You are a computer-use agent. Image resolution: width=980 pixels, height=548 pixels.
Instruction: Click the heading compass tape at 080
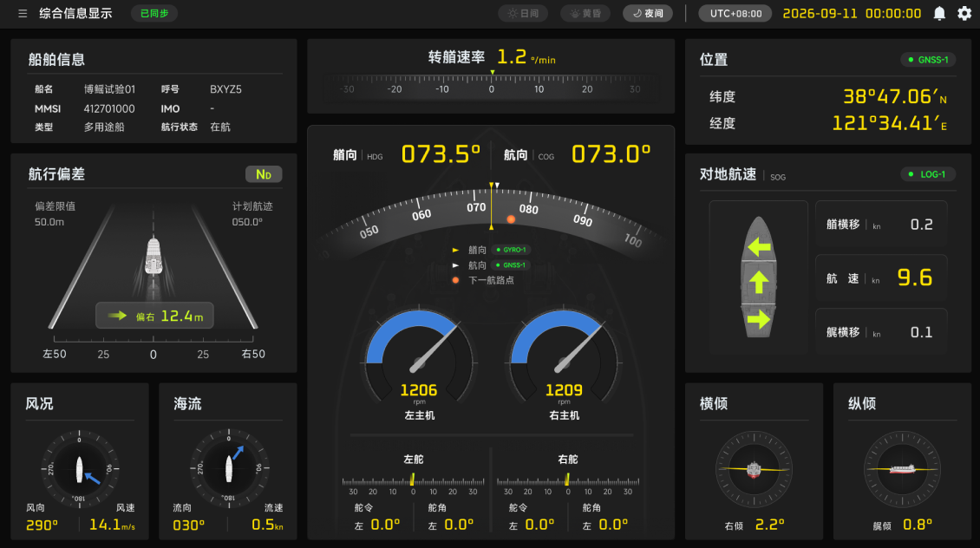pyautogui.click(x=529, y=209)
